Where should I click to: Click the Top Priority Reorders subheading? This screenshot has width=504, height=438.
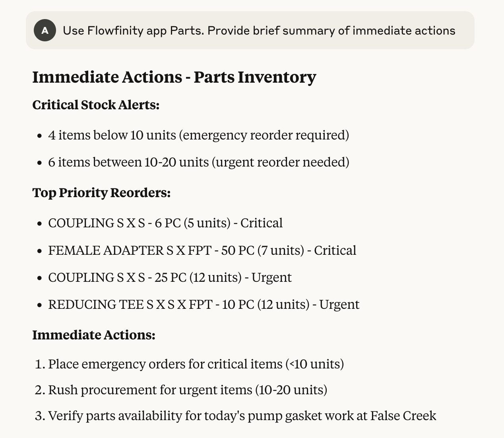coord(101,193)
